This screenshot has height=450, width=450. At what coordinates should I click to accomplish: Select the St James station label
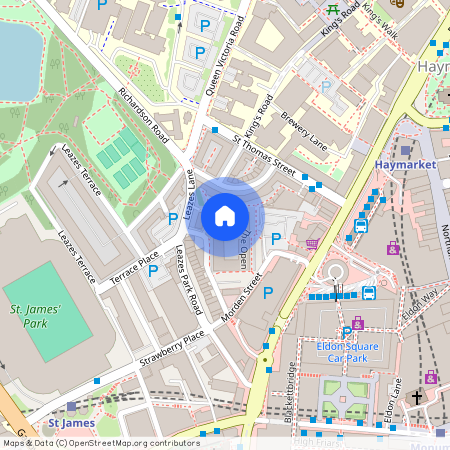pyautogui.click(x=72, y=423)
